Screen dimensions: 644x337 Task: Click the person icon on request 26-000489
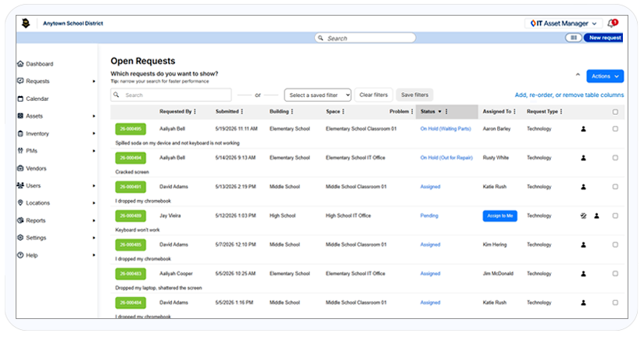pos(596,216)
